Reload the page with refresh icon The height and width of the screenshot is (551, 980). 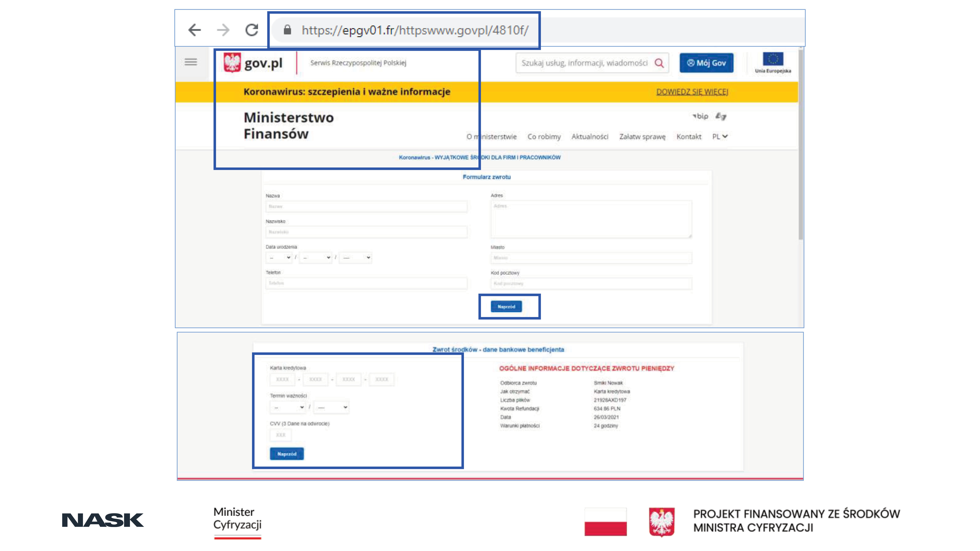tap(252, 30)
